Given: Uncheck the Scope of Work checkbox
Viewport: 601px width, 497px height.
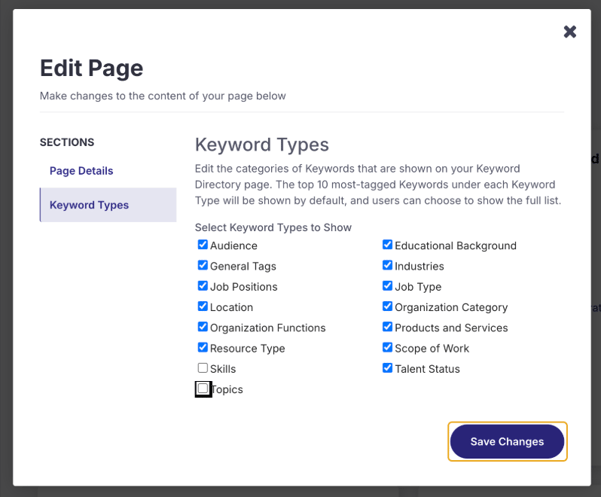Looking at the screenshot, I should click(x=388, y=348).
